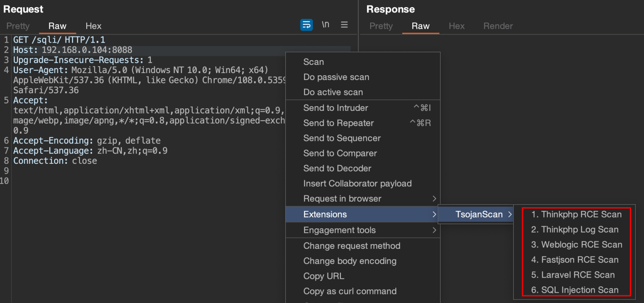644x303 pixels.
Task: Toggle show non-printable characters (\n) icon
Action: pyautogui.click(x=325, y=25)
